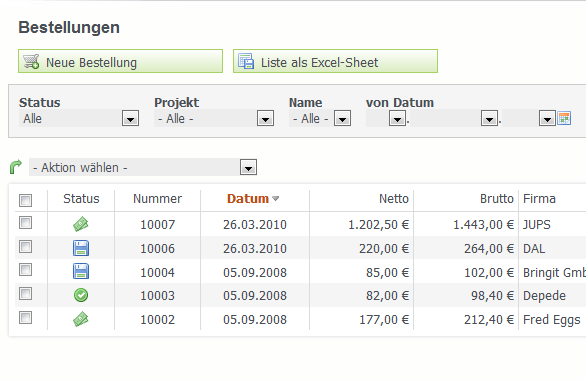Open the calendar picker icon for von Datum

(x=564, y=118)
